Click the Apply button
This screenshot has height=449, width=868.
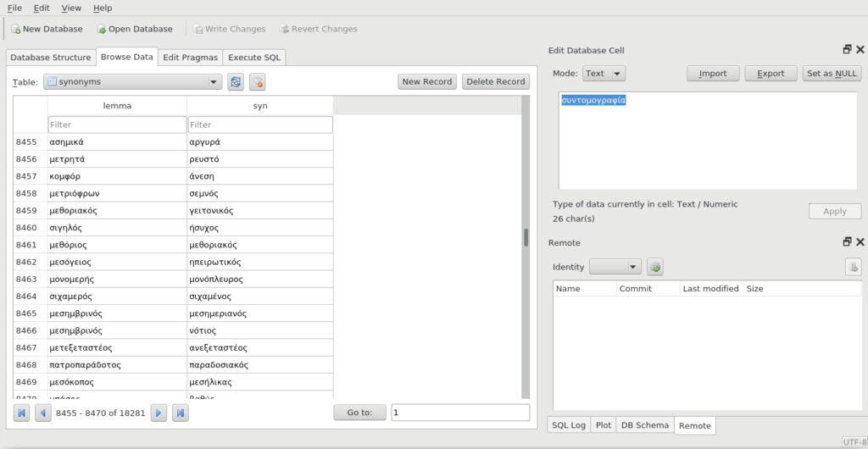(x=835, y=211)
